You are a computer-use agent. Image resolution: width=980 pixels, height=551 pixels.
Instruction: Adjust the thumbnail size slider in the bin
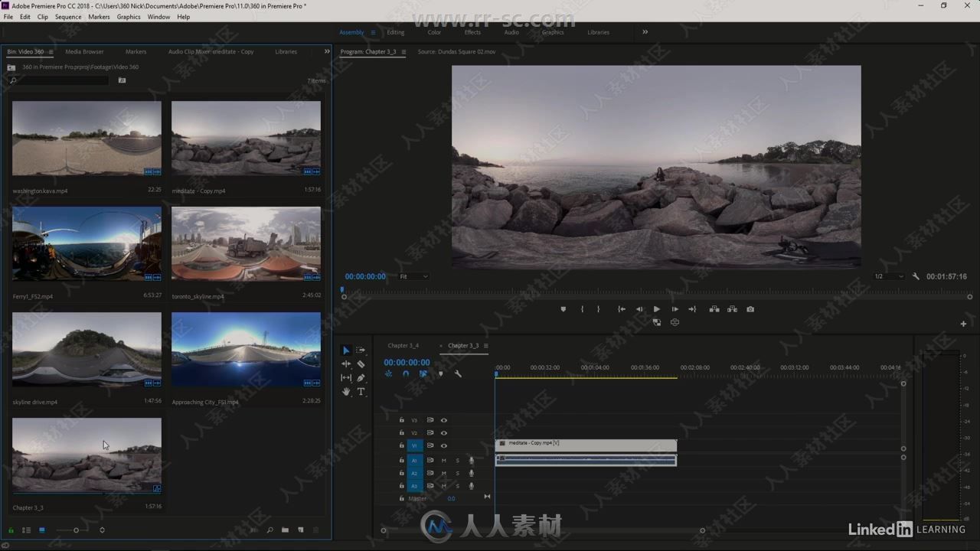[76, 530]
